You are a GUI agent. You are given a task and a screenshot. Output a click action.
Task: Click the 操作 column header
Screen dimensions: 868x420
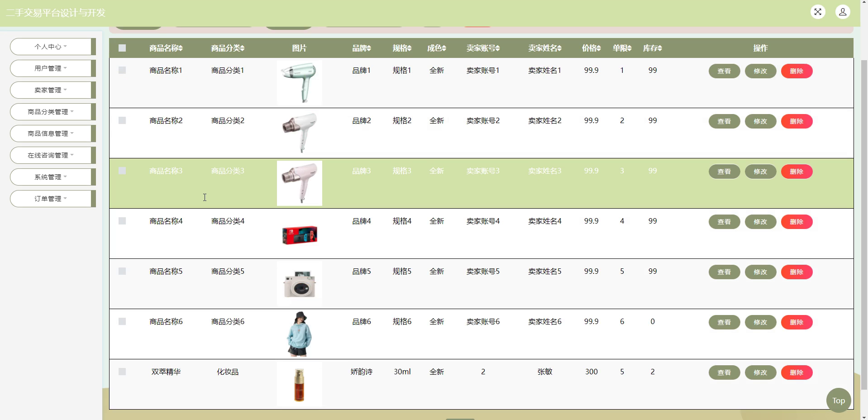tap(760, 48)
